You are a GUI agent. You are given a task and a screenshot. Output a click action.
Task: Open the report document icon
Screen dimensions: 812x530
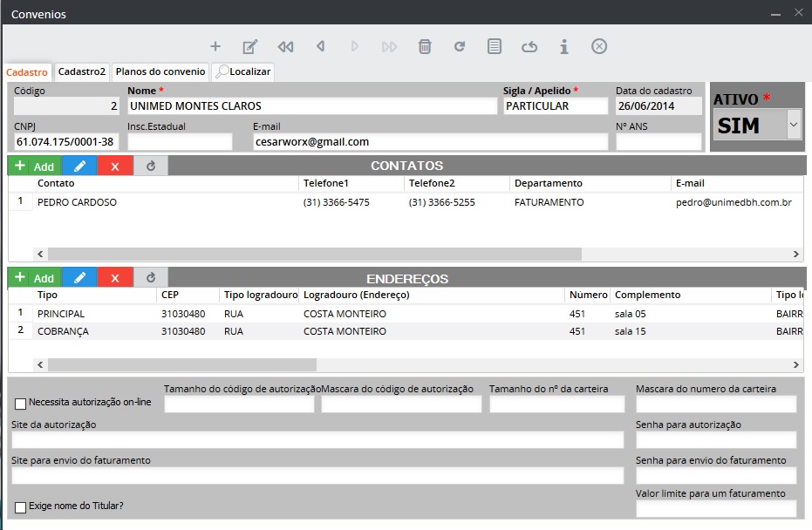495,46
